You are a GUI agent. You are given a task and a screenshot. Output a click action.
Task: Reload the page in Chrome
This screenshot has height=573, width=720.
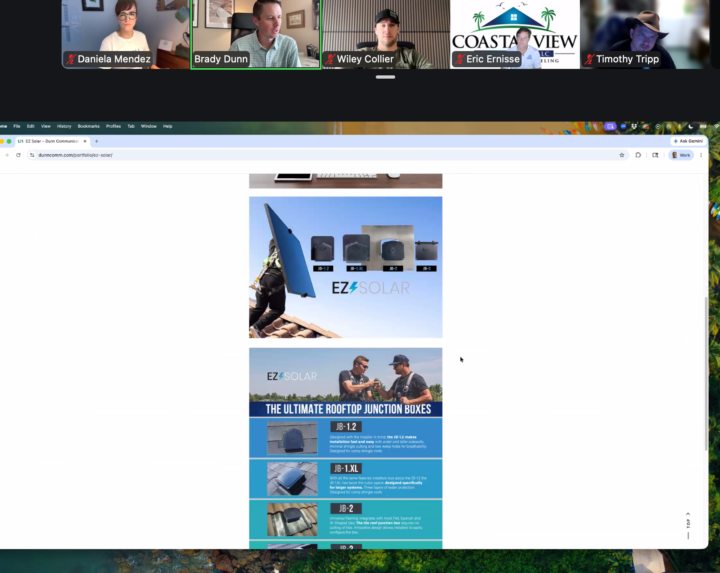[x=18, y=155]
